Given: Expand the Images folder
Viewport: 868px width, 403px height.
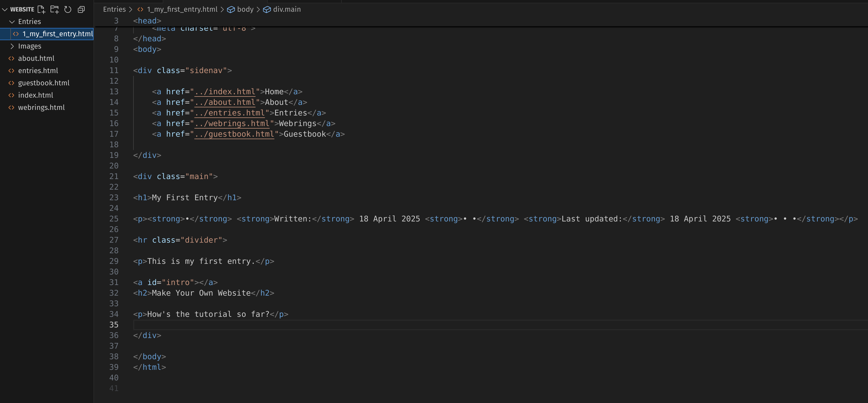Looking at the screenshot, I should pyautogui.click(x=12, y=46).
